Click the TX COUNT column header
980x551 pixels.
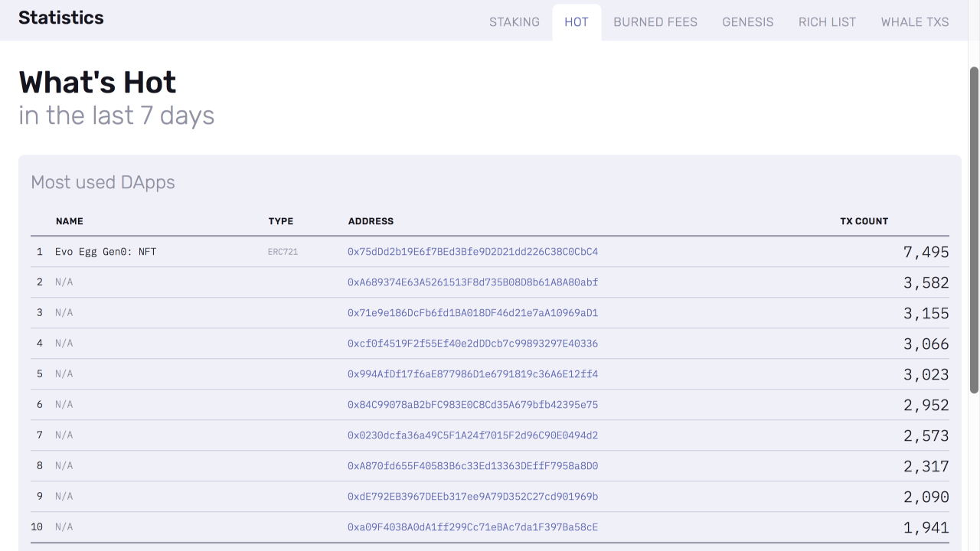click(x=864, y=221)
